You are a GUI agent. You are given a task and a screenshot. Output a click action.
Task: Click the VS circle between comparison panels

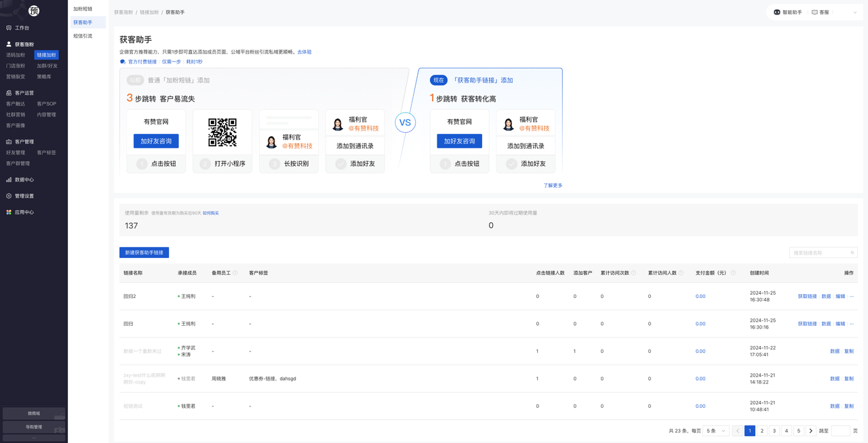[405, 123]
